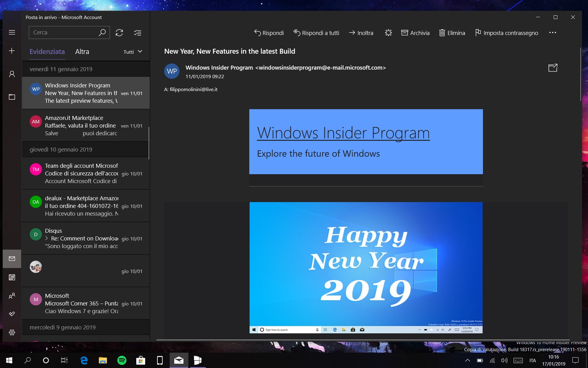The height and width of the screenshot is (368, 588).
Task: Toggle light/dark reading mode sun icon
Action: click(388, 33)
